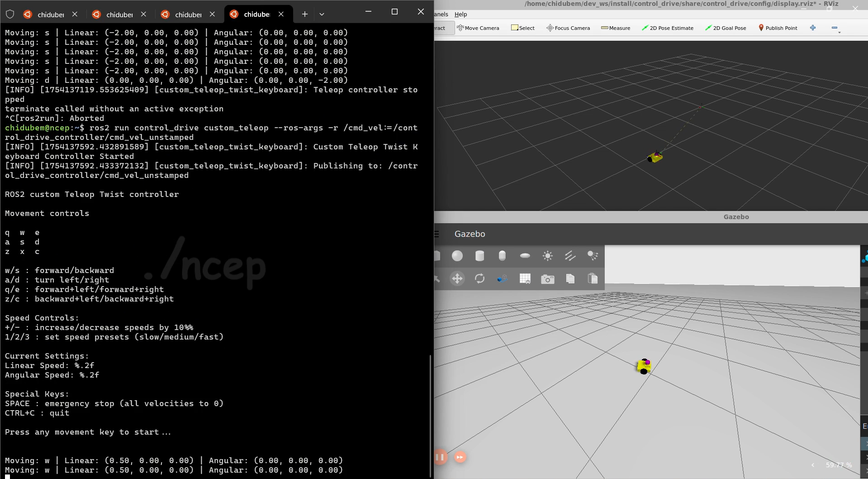
Task: Open grid snap settings icon in Gazebo
Action: pos(525,278)
